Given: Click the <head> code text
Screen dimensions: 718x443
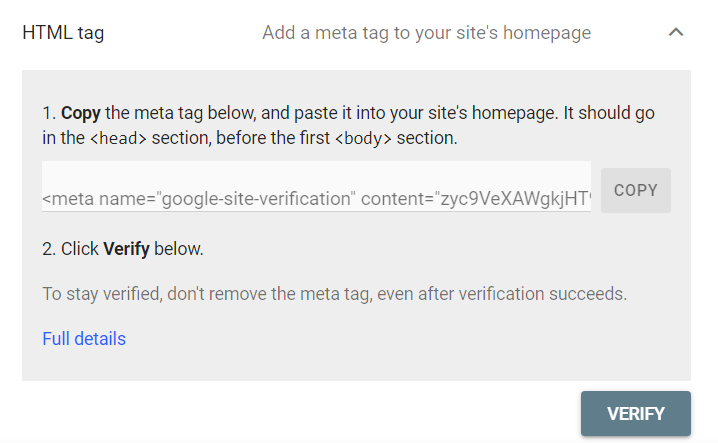Looking at the screenshot, I should [x=119, y=139].
